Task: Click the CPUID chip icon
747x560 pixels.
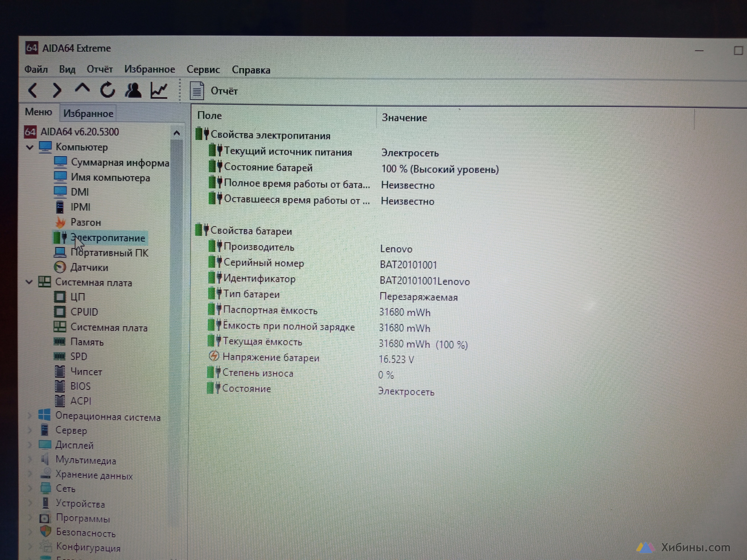Action: (x=60, y=312)
